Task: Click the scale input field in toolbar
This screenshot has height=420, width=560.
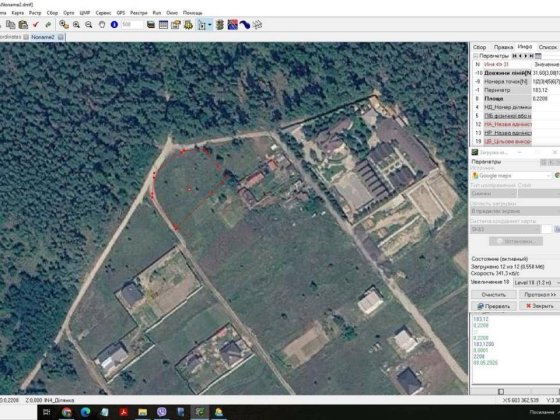Action: coord(132,25)
